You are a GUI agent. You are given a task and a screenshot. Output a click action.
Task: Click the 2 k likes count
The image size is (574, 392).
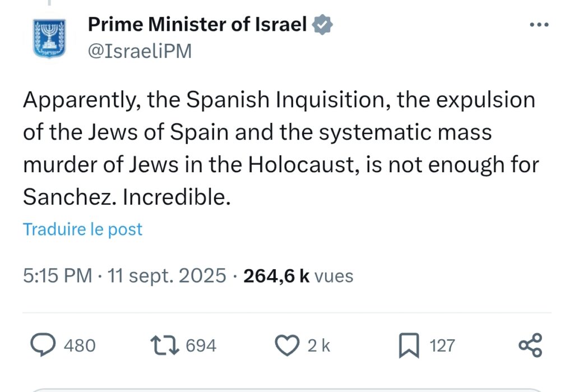(x=319, y=346)
